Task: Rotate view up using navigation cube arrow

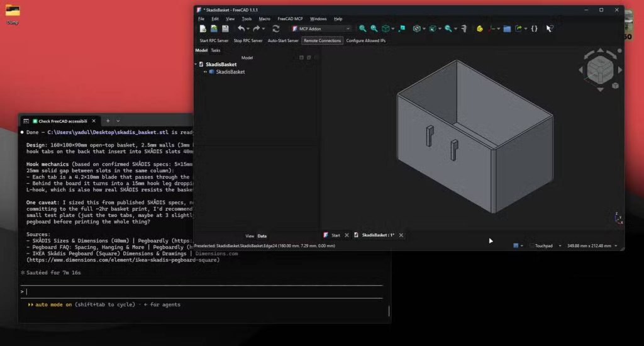Action: 601,50
